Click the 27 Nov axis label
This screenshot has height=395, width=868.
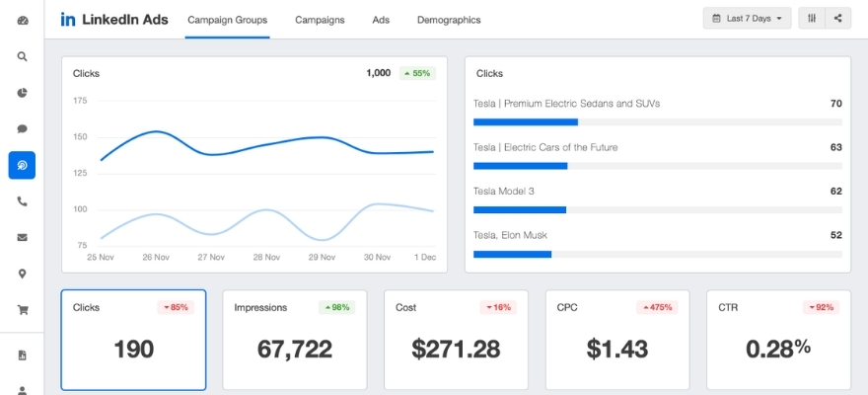pyautogui.click(x=211, y=257)
